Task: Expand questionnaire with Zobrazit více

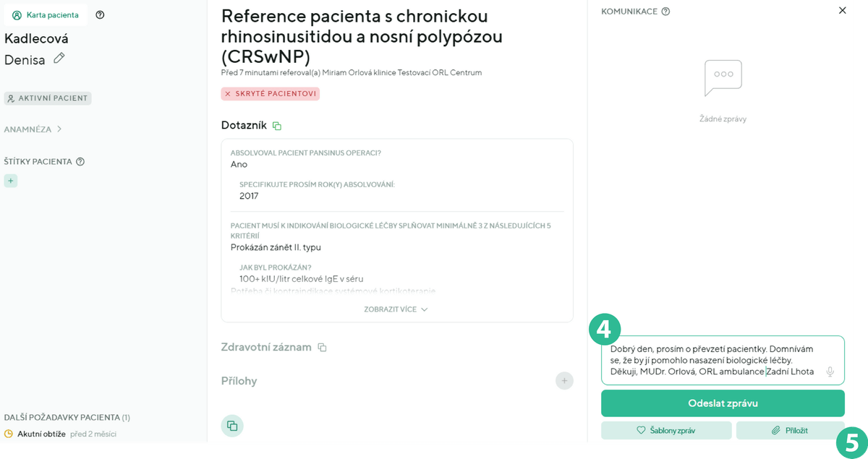Action: coord(396,309)
